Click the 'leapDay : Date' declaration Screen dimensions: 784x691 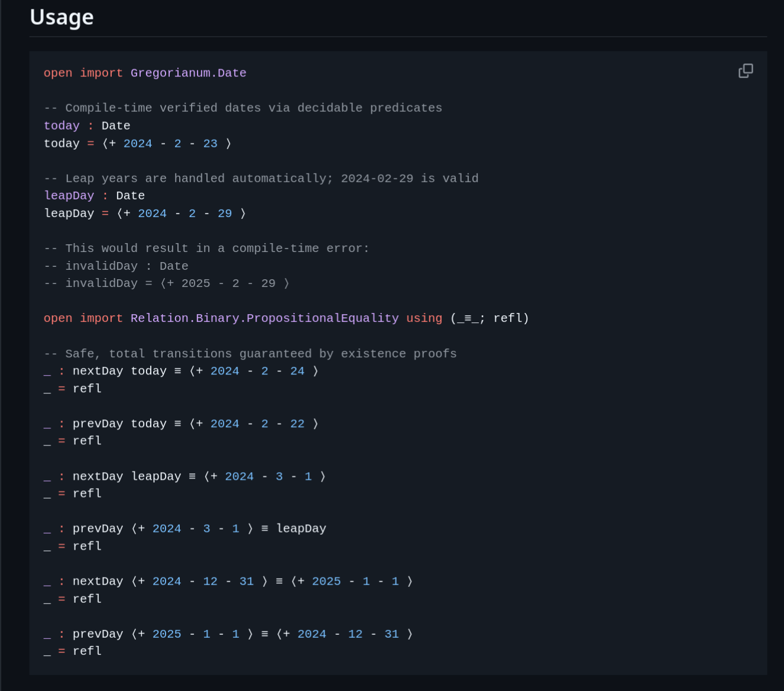tap(95, 196)
